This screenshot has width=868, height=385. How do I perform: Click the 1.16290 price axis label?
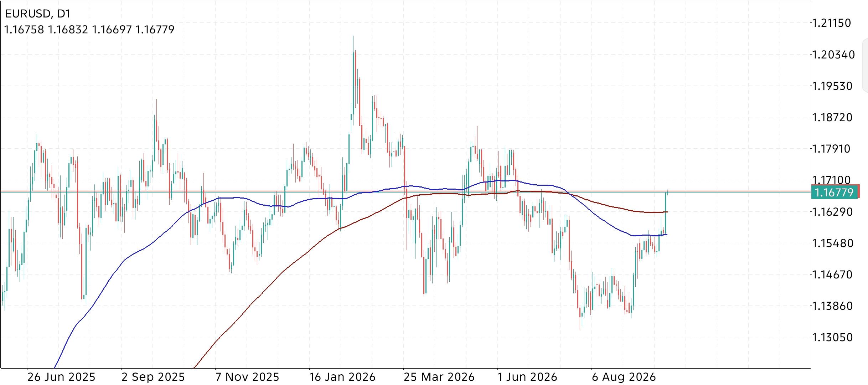[x=832, y=212]
